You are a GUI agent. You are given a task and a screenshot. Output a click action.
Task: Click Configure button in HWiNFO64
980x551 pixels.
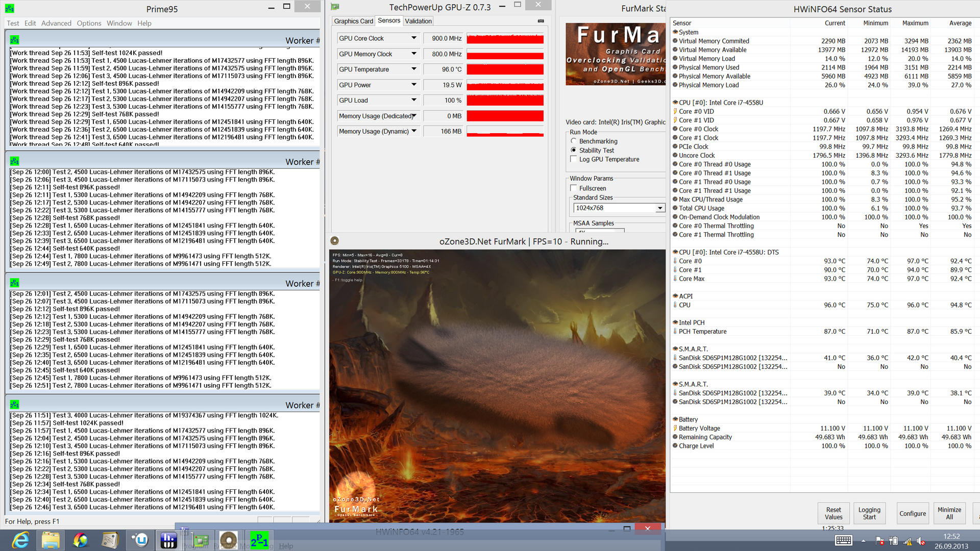[x=913, y=513]
